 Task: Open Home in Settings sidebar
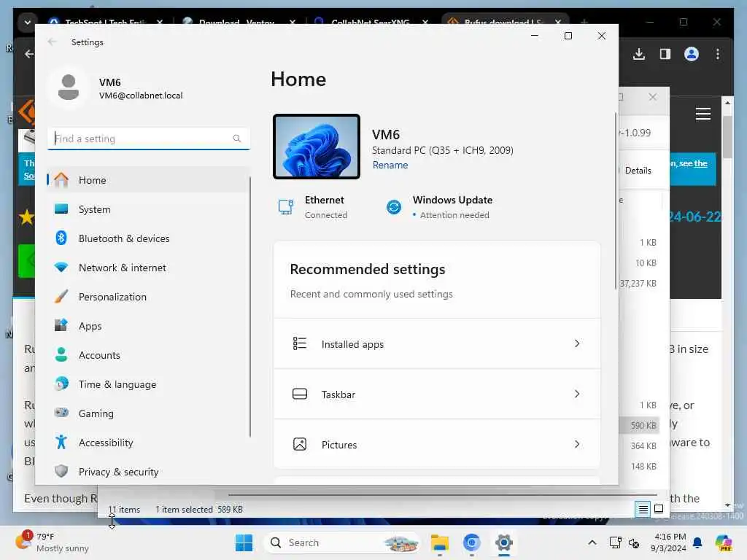click(x=148, y=180)
